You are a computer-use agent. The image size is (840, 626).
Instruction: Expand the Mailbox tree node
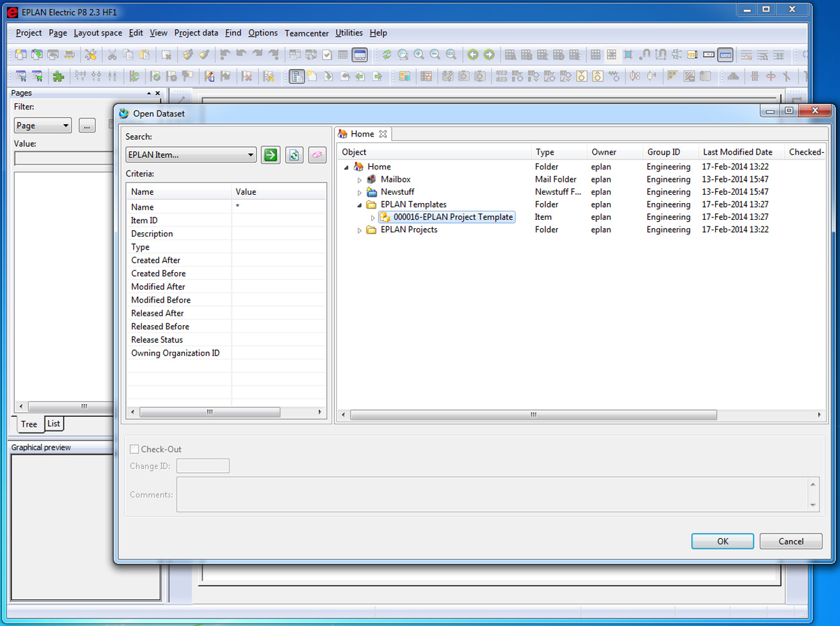360,180
